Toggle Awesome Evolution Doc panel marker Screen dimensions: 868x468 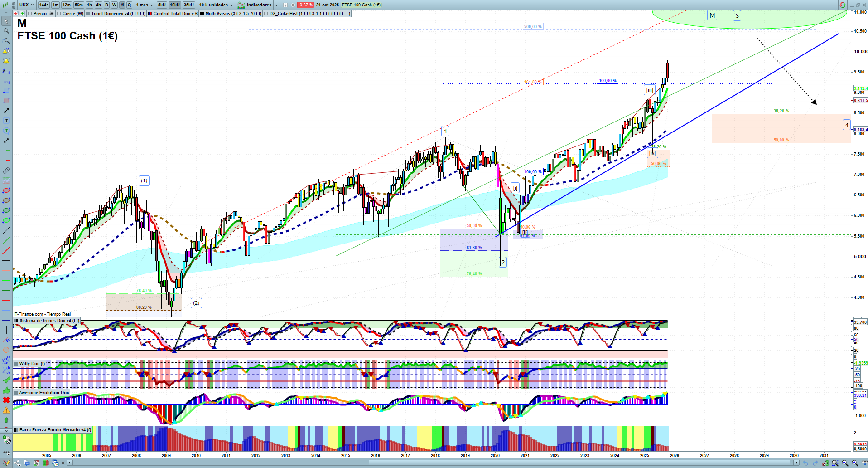(16, 393)
